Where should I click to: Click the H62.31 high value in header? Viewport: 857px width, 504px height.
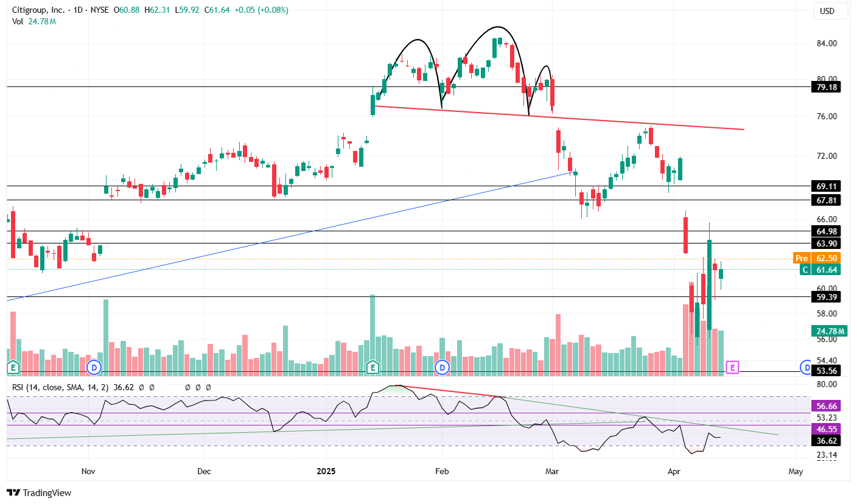click(157, 10)
